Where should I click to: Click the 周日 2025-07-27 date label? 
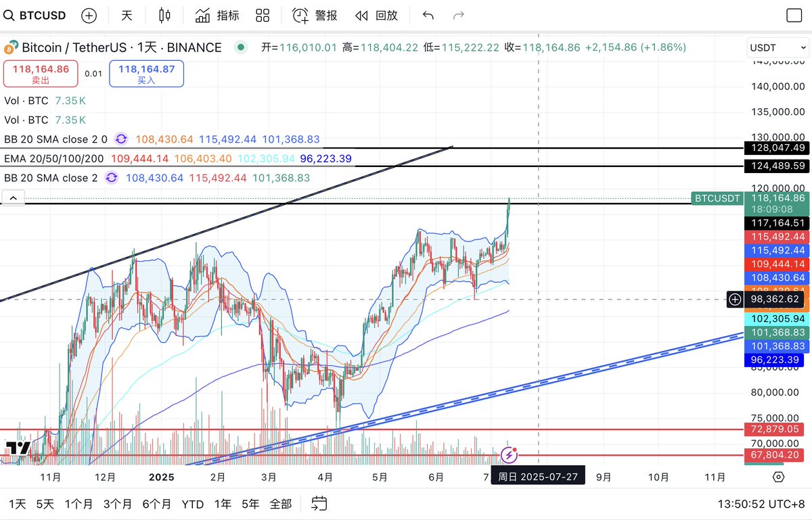(538, 477)
